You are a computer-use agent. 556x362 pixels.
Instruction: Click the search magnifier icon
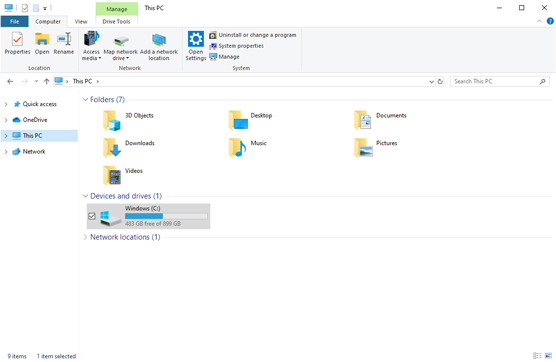click(x=543, y=82)
